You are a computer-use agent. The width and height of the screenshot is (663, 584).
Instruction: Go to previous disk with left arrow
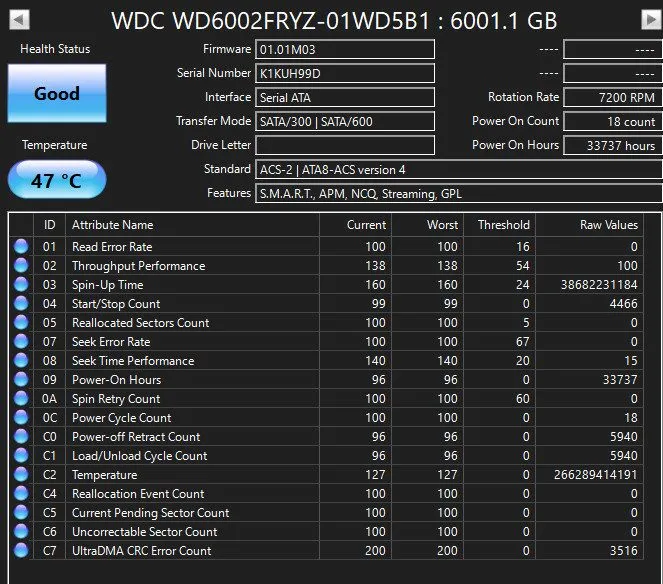[19, 19]
